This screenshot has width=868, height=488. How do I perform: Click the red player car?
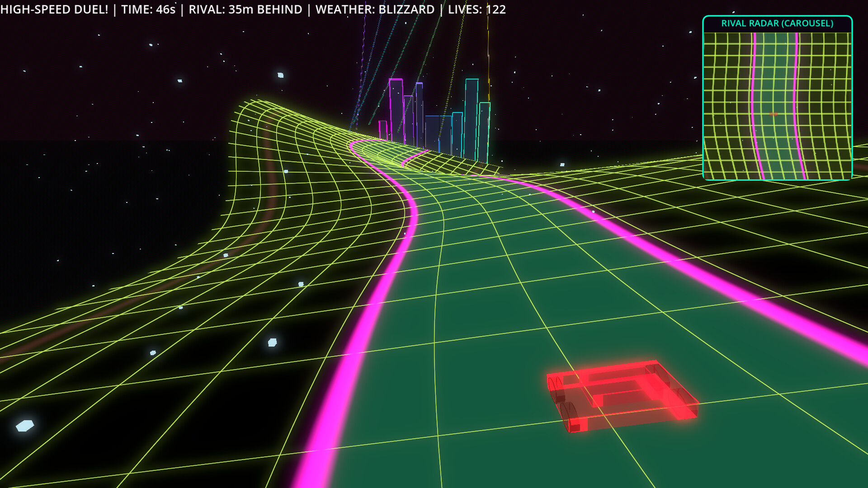click(x=623, y=395)
